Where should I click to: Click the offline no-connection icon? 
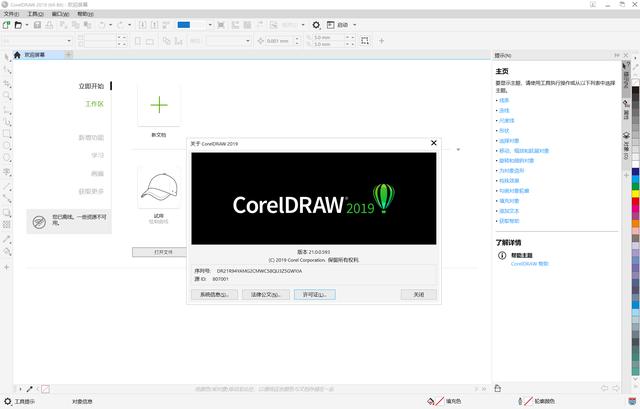click(x=39, y=222)
